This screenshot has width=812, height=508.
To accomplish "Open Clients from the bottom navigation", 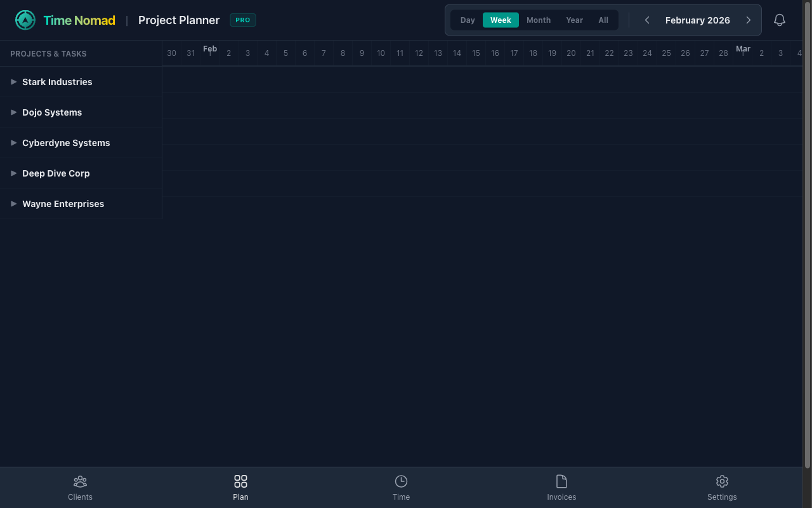I will coord(80,488).
